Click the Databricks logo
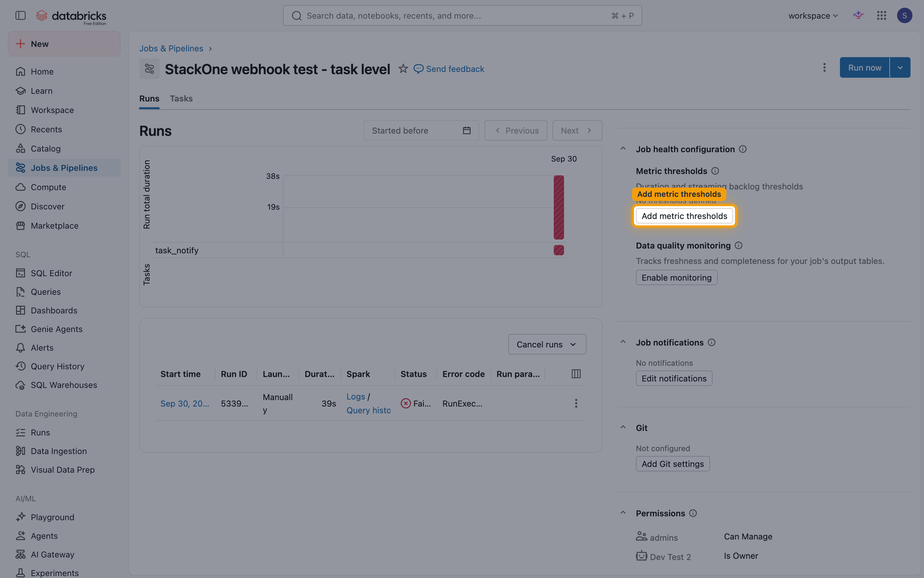Screen dimensions: 924x578 [x=72, y=16]
